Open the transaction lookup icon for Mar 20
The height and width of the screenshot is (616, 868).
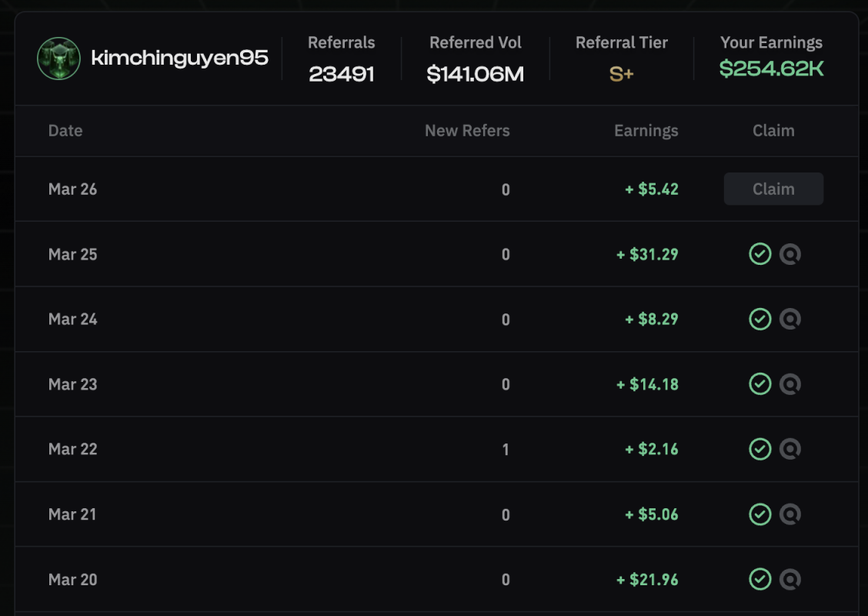click(790, 579)
